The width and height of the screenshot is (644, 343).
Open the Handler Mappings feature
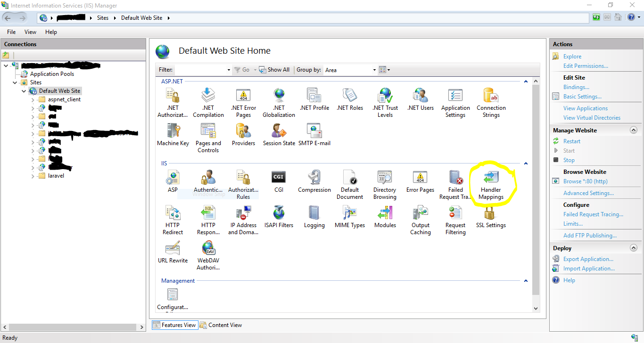(490, 184)
